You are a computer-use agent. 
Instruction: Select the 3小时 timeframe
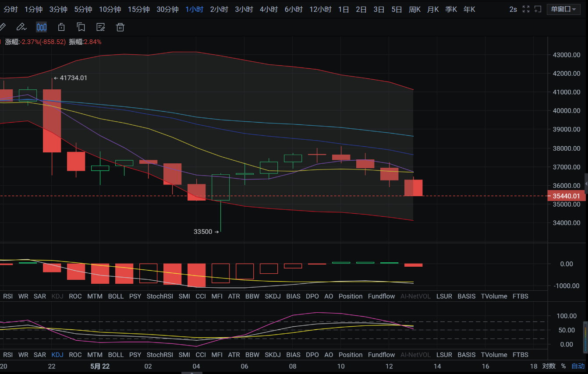pyautogui.click(x=244, y=9)
